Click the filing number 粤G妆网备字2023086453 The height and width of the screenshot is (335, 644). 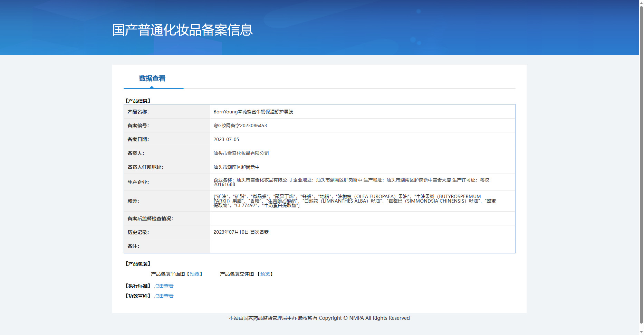coord(240,125)
